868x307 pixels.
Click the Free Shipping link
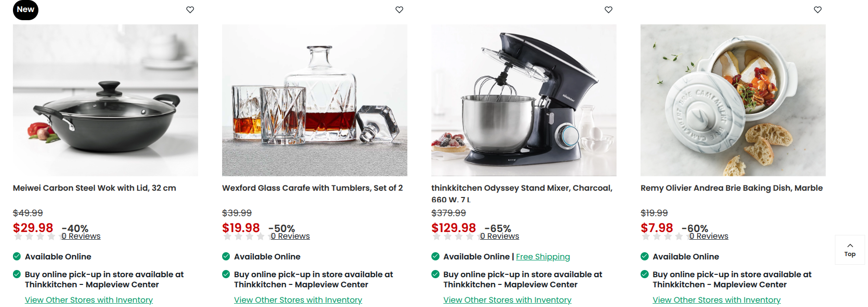point(543,257)
